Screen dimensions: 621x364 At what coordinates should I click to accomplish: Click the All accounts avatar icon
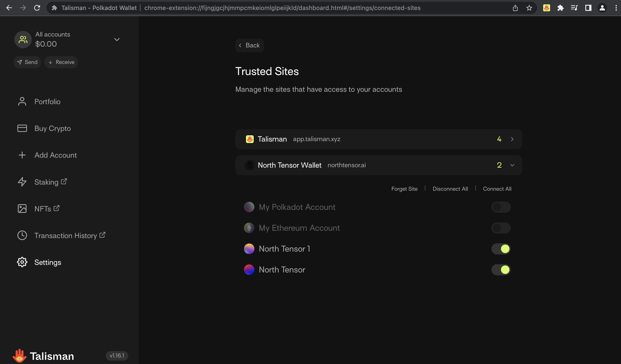(x=23, y=39)
